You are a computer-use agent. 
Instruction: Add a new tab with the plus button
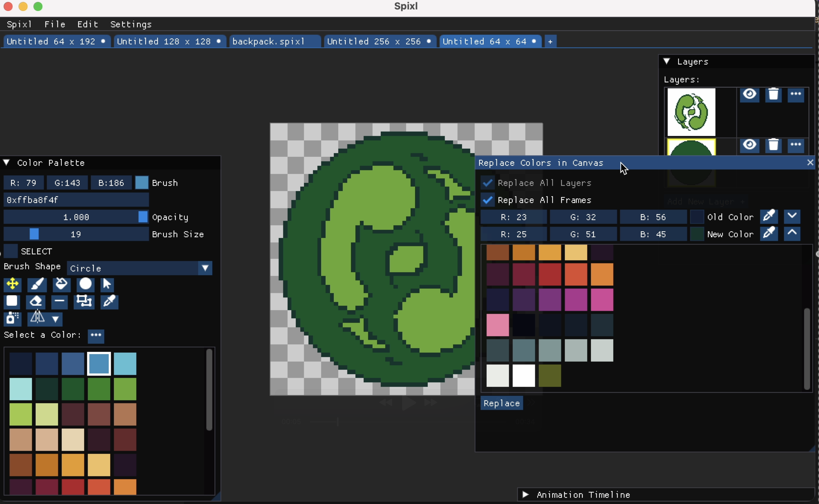(550, 42)
